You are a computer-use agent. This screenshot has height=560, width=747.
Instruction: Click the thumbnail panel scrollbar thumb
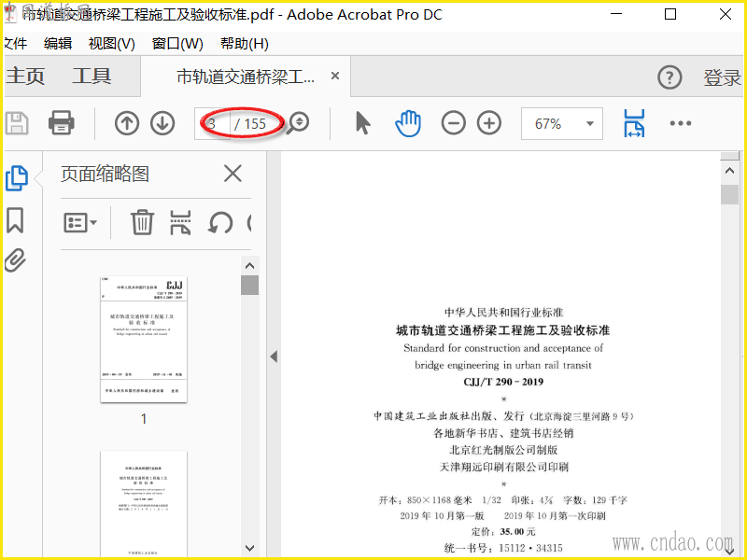249,286
